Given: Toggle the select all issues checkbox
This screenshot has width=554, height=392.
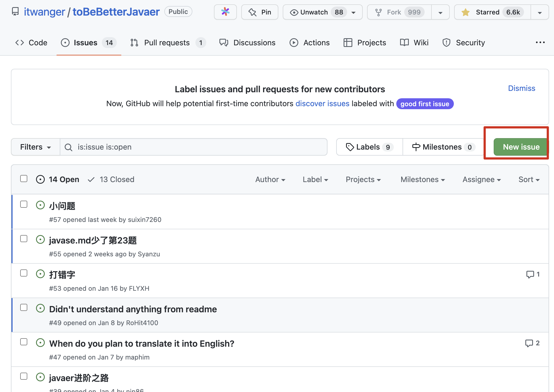Looking at the screenshot, I should pos(24,179).
